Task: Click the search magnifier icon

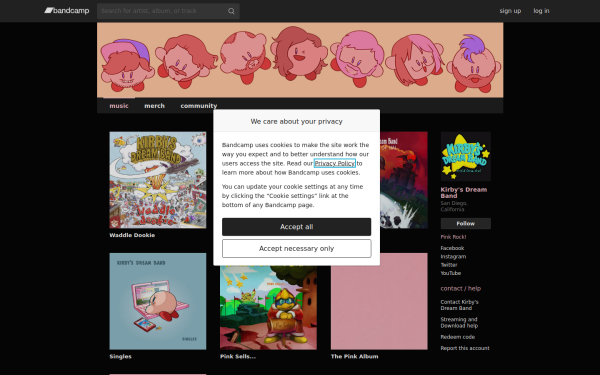Action: click(231, 11)
